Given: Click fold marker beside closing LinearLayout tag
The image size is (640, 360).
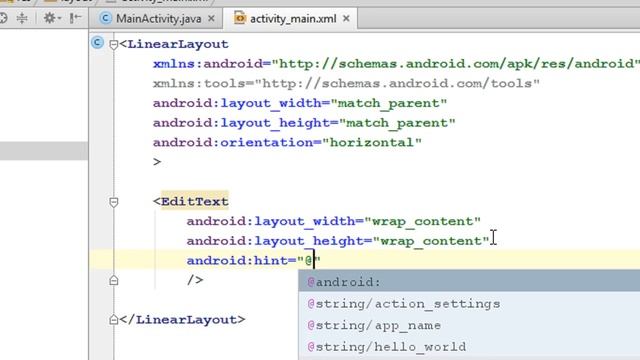Looking at the screenshot, I should (114, 319).
